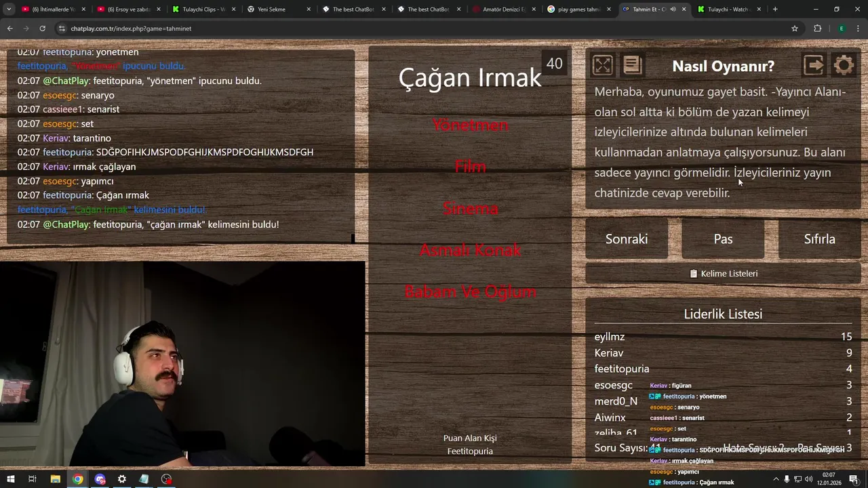Image resolution: width=868 pixels, height=488 pixels.
Task: Click the site info icon in address bar
Action: tap(62, 28)
